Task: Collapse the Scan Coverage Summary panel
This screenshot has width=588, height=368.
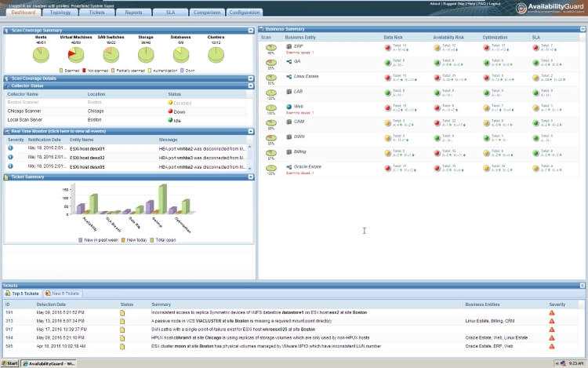Action: 251,31
